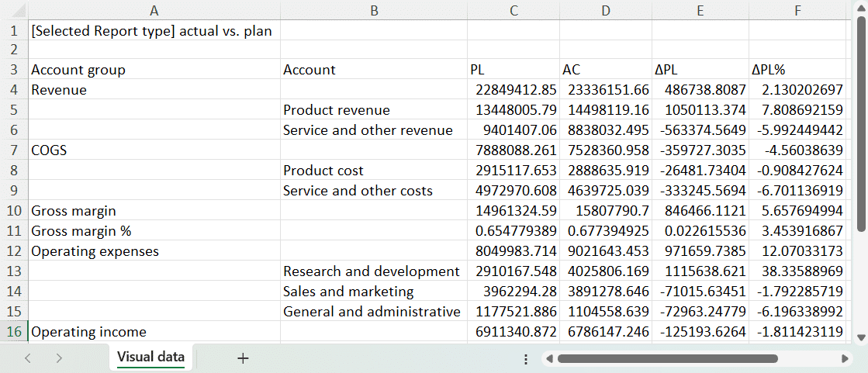Click the horizontal scrollbar right arrow
The height and width of the screenshot is (373, 868).
coord(845,359)
